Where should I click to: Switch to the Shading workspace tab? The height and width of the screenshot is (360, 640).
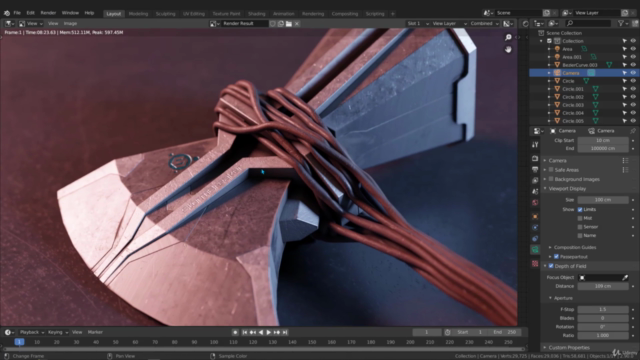pyautogui.click(x=256, y=13)
